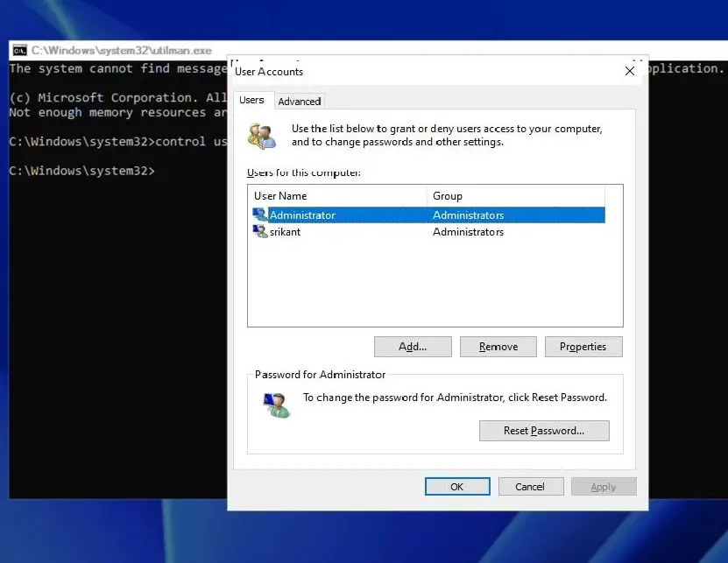
Task: Click the 'control us' command line in the console
Action: tap(118, 142)
